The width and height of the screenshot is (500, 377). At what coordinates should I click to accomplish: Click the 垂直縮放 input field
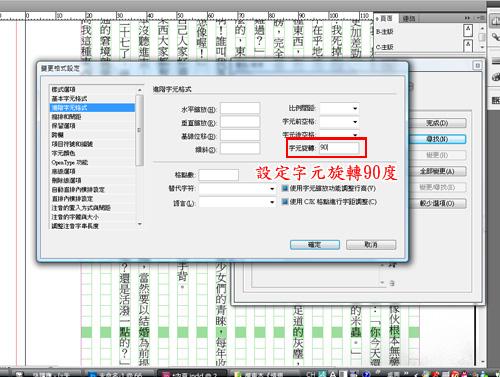tap(240, 122)
